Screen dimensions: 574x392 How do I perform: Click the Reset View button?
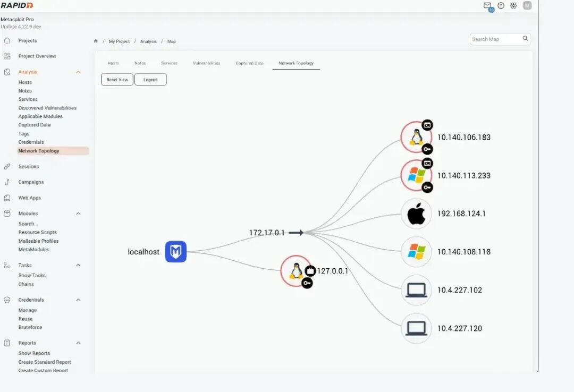[x=116, y=79]
